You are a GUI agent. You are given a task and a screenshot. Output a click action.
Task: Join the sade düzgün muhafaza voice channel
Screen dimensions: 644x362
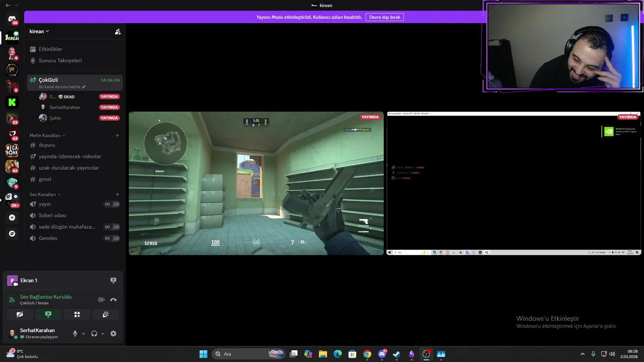point(74,227)
